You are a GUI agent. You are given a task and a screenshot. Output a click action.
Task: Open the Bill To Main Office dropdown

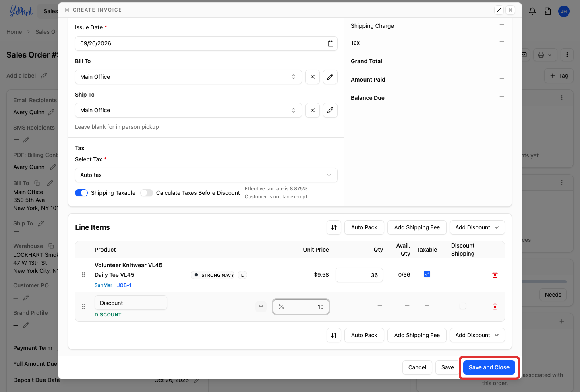click(x=188, y=77)
